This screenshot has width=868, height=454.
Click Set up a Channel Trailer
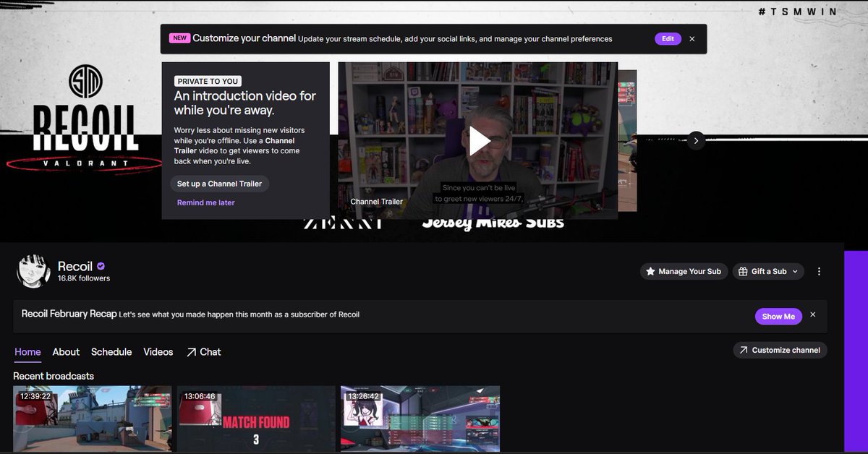click(220, 184)
